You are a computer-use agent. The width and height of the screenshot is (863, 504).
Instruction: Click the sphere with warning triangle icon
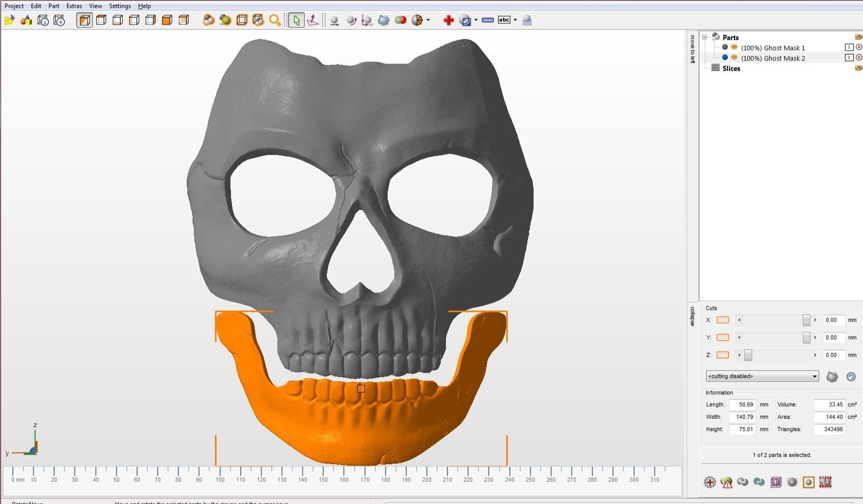726,482
